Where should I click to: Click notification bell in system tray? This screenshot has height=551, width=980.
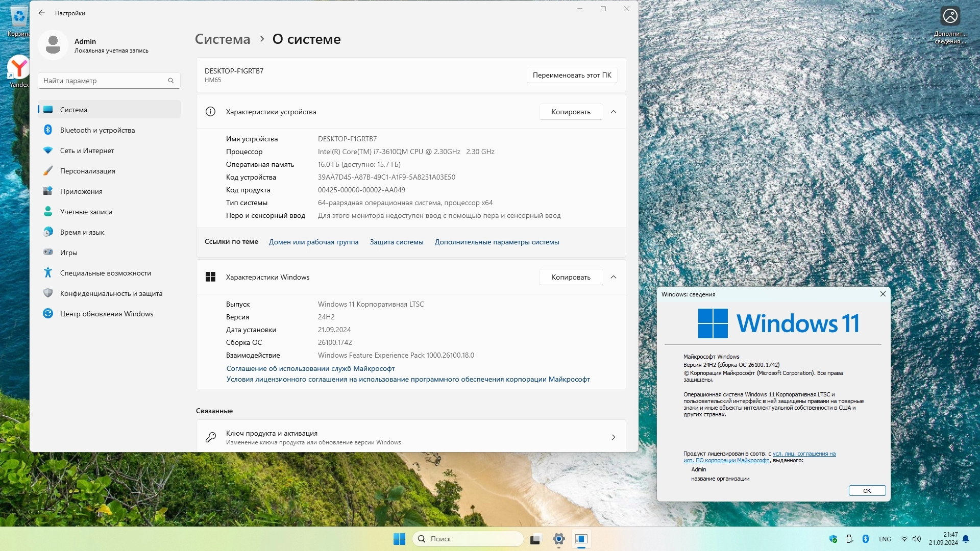966,539
